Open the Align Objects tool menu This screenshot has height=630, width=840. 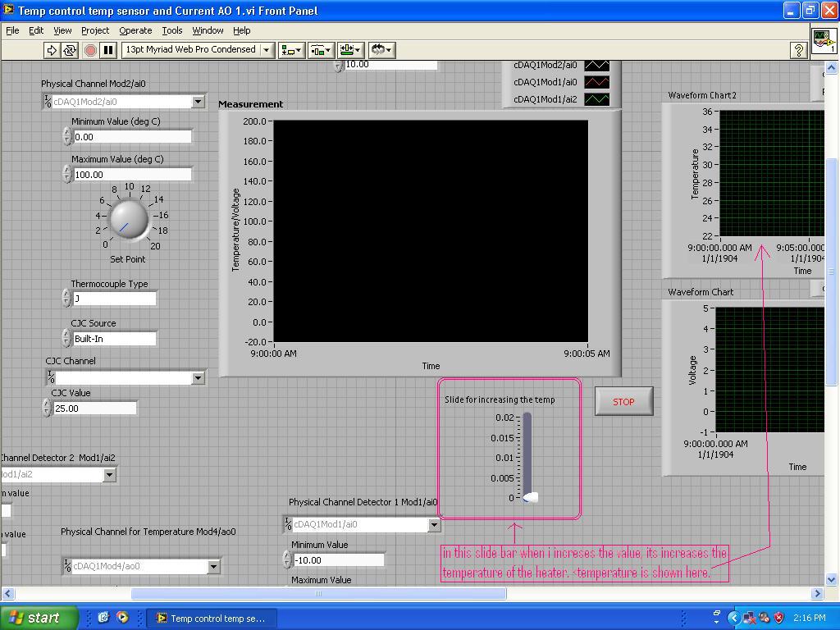291,50
